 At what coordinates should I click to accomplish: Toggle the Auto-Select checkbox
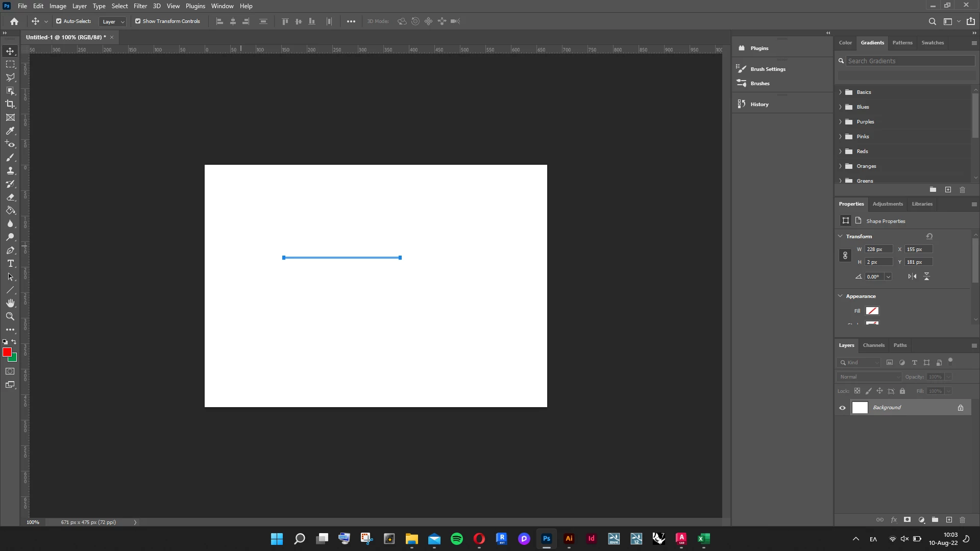[59, 21]
